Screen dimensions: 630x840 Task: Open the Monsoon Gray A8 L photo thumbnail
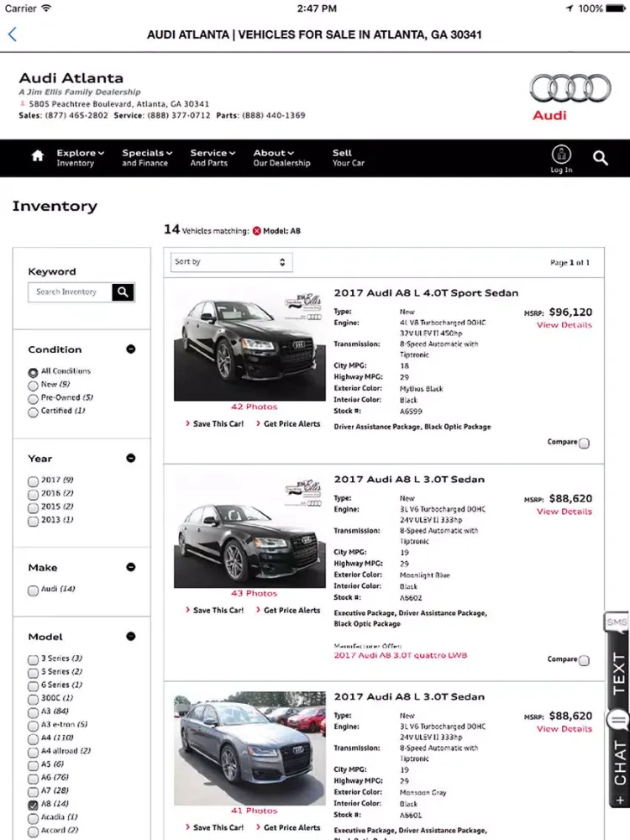249,749
